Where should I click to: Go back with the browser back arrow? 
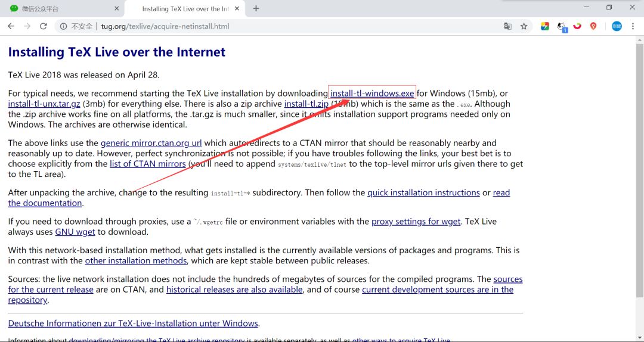pos(11,26)
